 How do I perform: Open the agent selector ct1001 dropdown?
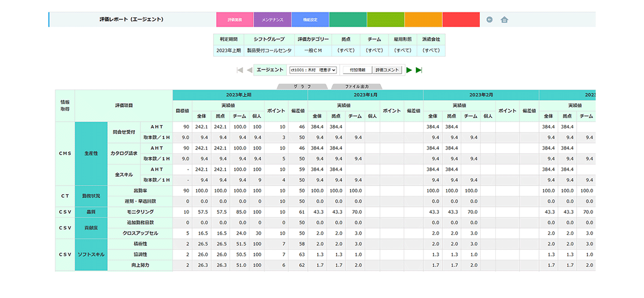tap(313, 70)
